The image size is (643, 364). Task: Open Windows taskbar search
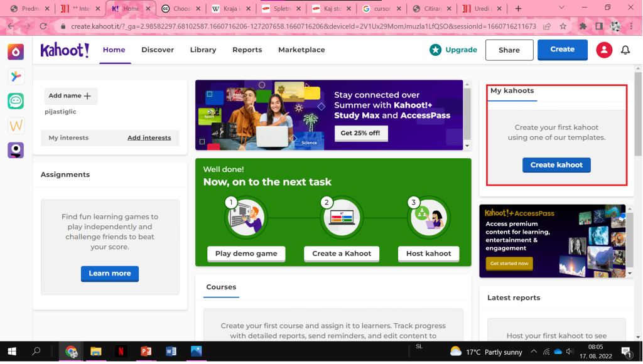pos(36,351)
